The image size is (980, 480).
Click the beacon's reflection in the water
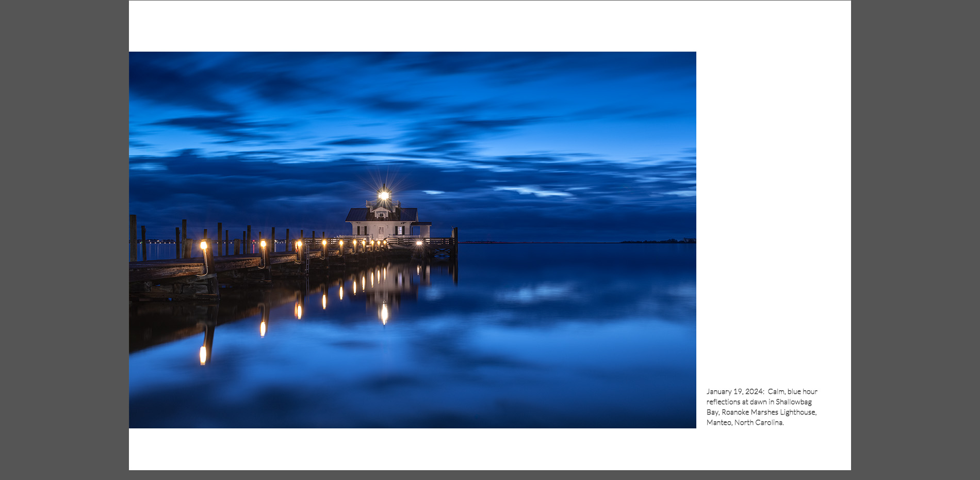[x=384, y=313]
